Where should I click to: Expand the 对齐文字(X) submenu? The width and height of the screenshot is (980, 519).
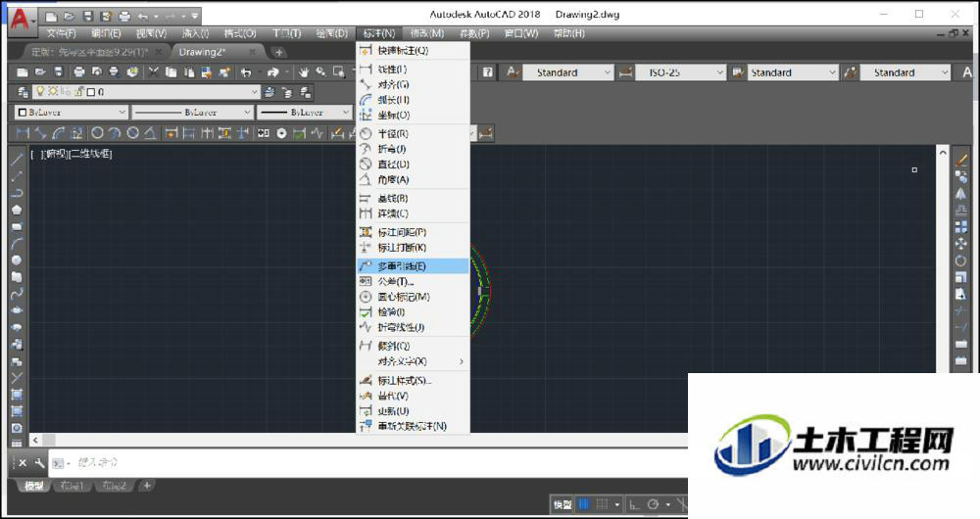(x=413, y=361)
